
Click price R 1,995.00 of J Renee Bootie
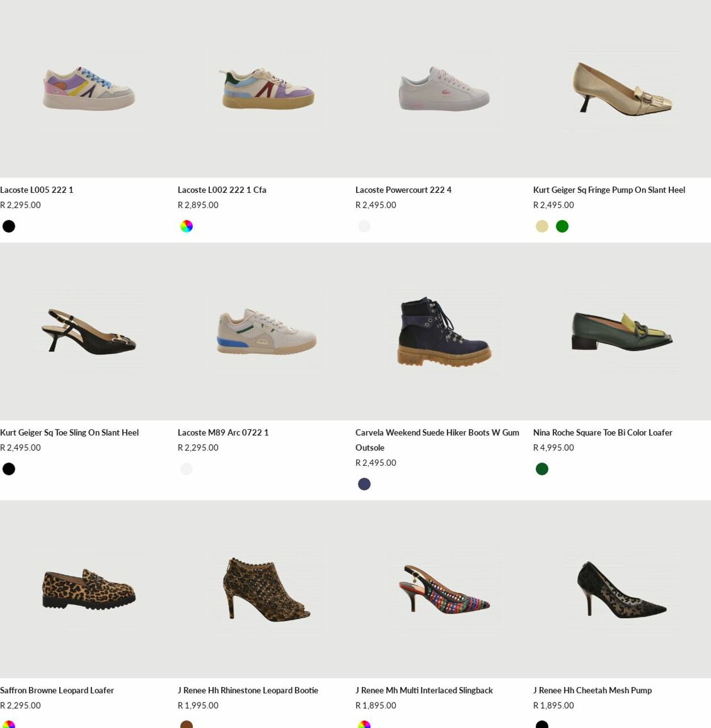(x=198, y=706)
